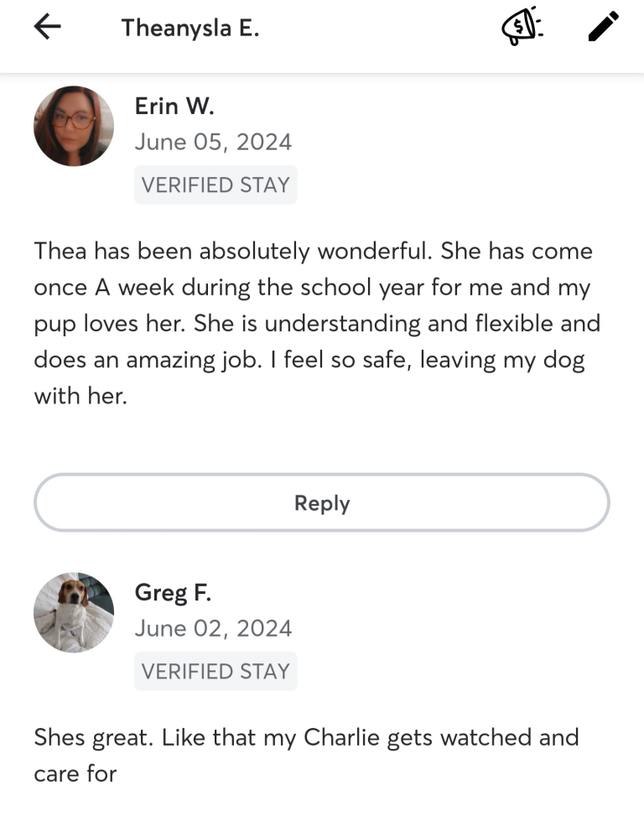This screenshot has height=816, width=644.
Task: Open Erin W.'s profile photo
Action: point(74,126)
